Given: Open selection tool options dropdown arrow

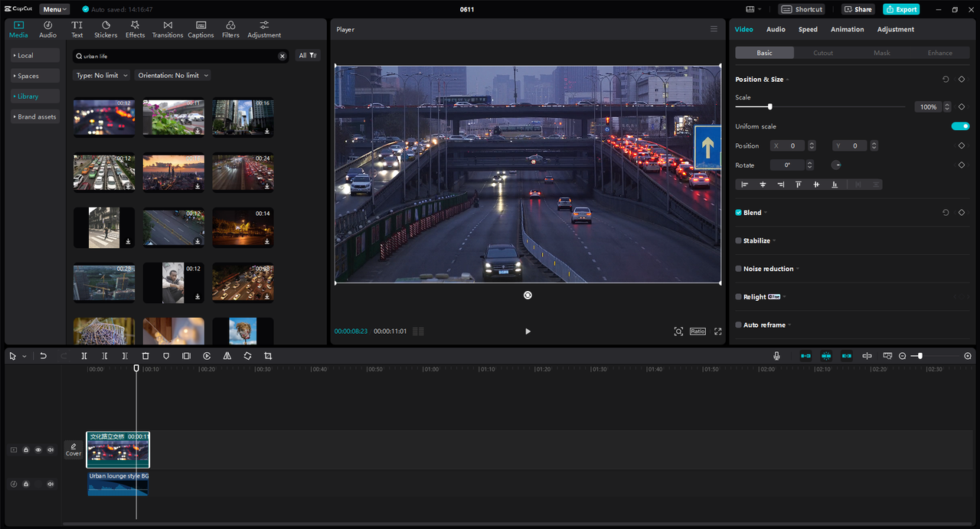Looking at the screenshot, I should [24, 356].
